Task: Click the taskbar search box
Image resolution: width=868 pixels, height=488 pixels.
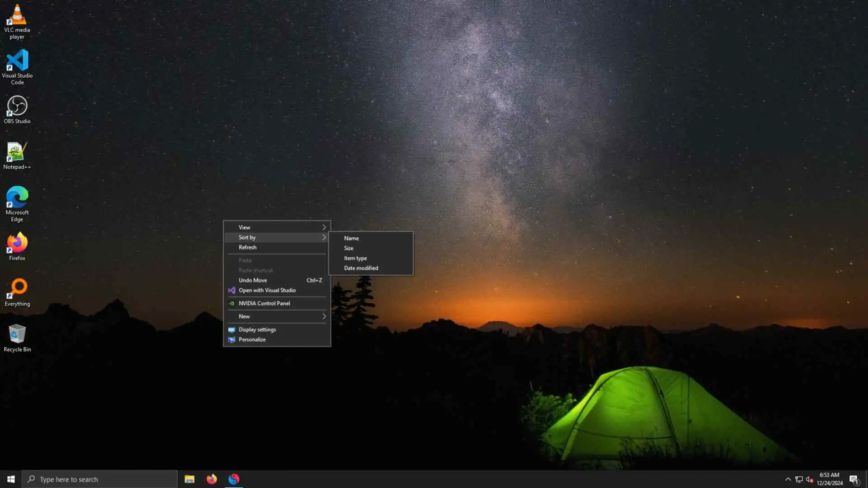Action: pyautogui.click(x=99, y=479)
